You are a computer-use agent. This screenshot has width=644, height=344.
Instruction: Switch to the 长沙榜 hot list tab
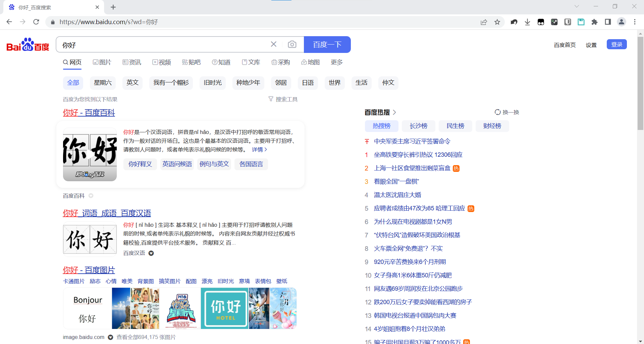[x=418, y=126]
